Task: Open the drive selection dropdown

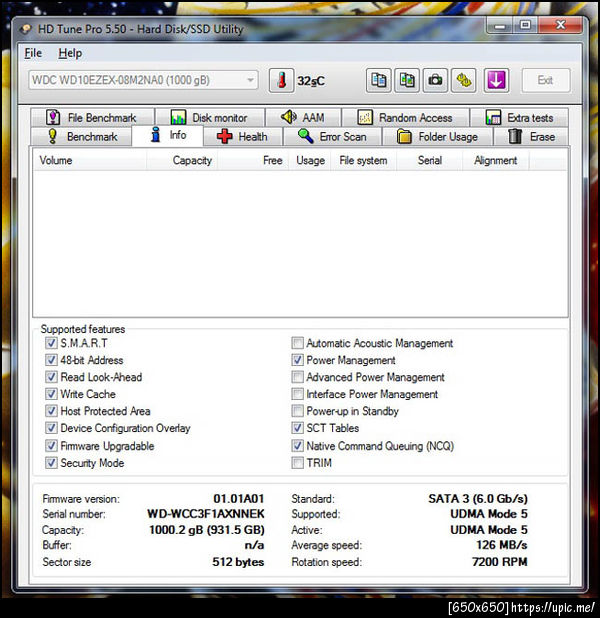Action: click(143, 80)
